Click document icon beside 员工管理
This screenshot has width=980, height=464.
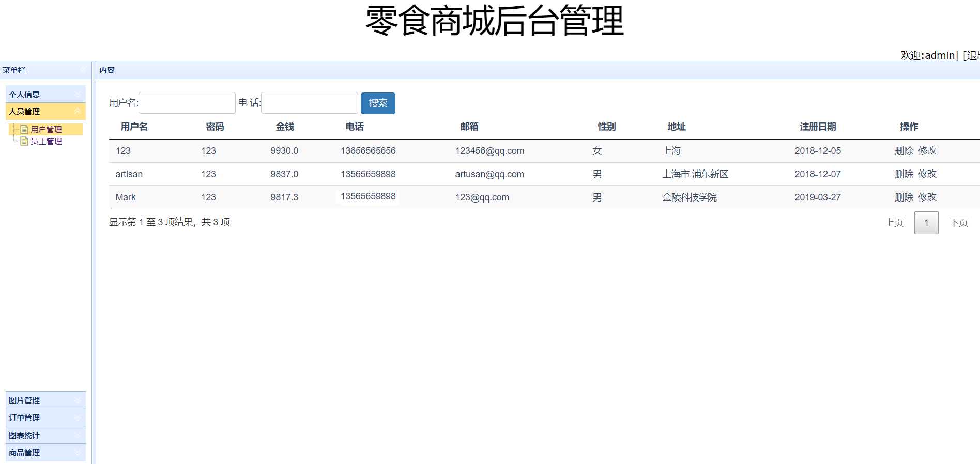tap(24, 141)
